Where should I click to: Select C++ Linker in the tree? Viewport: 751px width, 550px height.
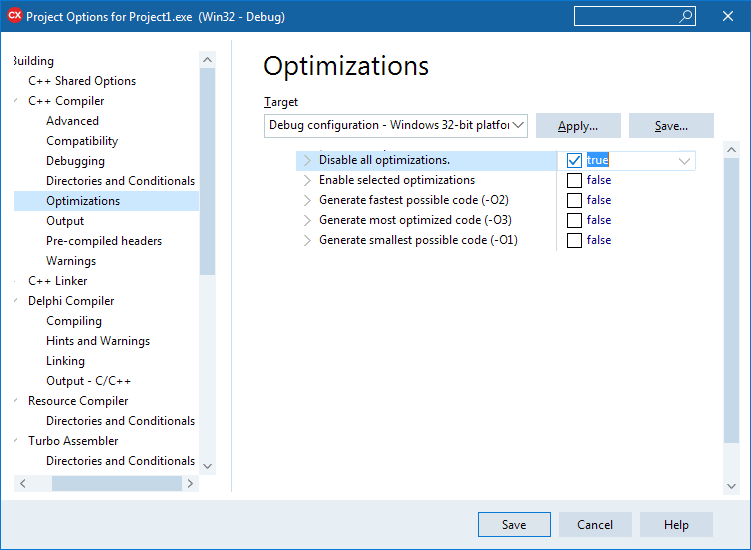(57, 281)
